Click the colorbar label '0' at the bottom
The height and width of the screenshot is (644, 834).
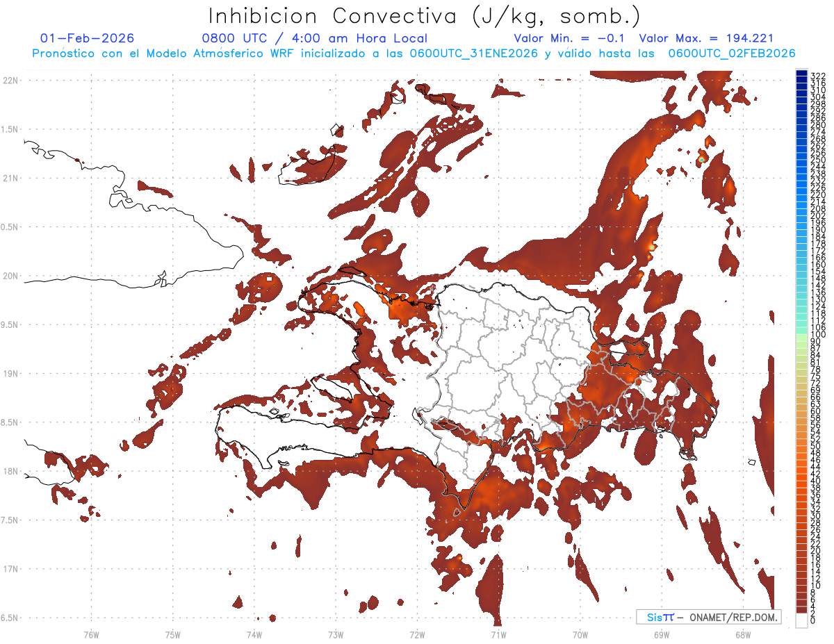click(812, 622)
